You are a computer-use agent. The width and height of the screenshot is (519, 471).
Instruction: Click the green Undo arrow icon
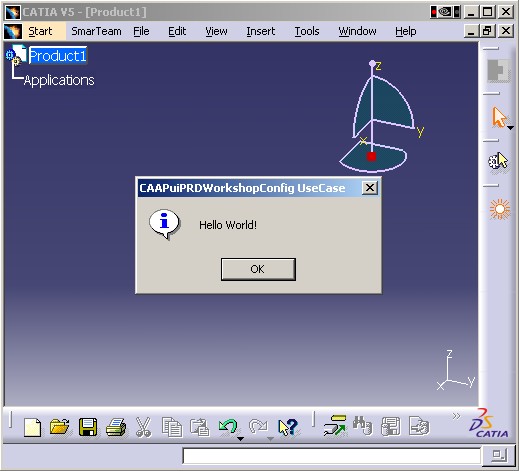pyautogui.click(x=228, y=426)
